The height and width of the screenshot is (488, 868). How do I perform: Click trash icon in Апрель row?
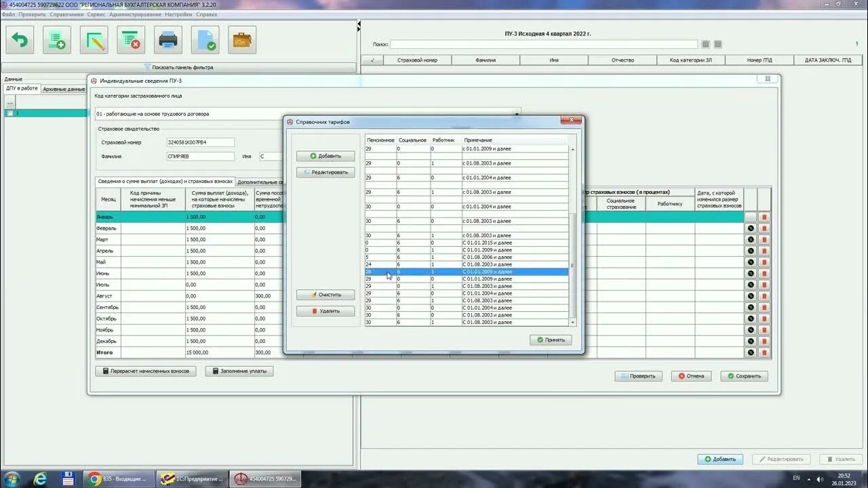pos(764,251)
